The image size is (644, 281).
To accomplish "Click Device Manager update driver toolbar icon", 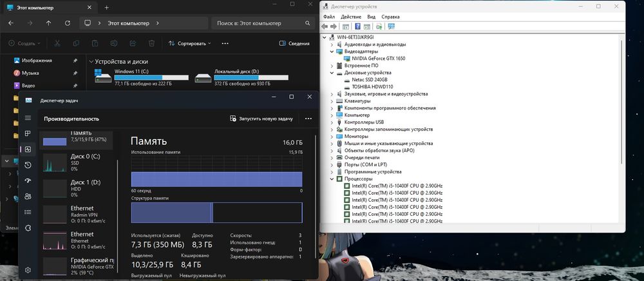I will (x=379, y=26).
